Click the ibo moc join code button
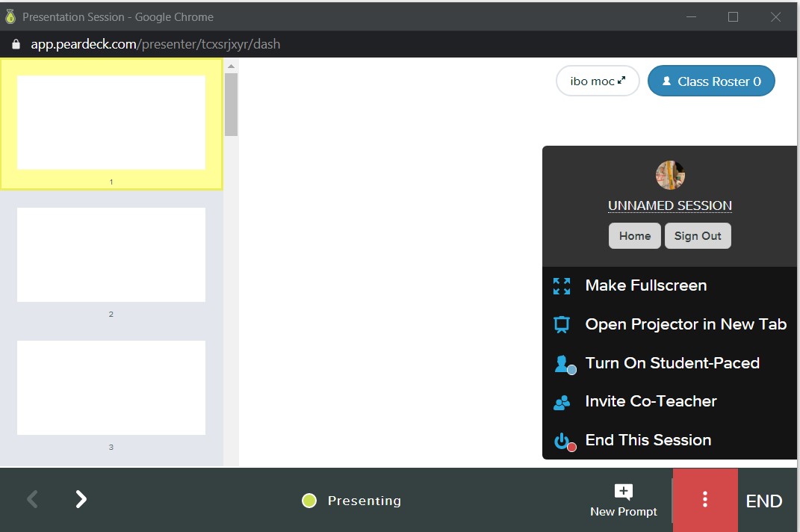The width and height of the screenshot is (800, 532). pyautogui.click(x=598, y=81)
